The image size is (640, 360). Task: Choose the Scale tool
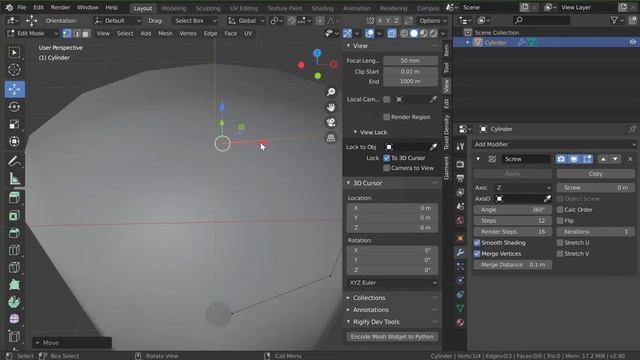pos(14,124)
